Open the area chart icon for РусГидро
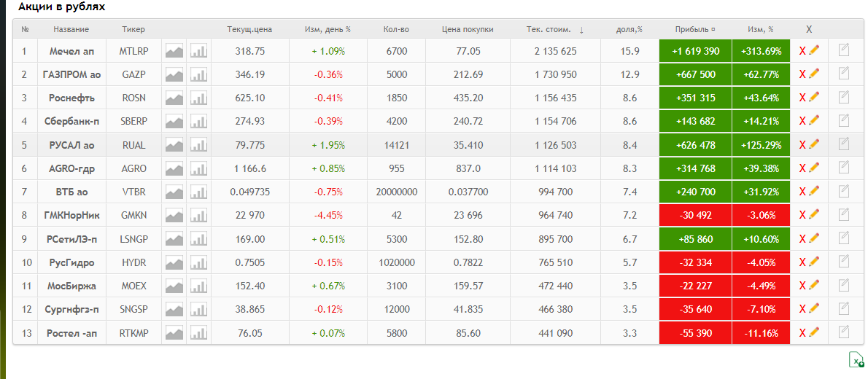The image size is (868, 379). pyautogui.click(x=174, y=262)
